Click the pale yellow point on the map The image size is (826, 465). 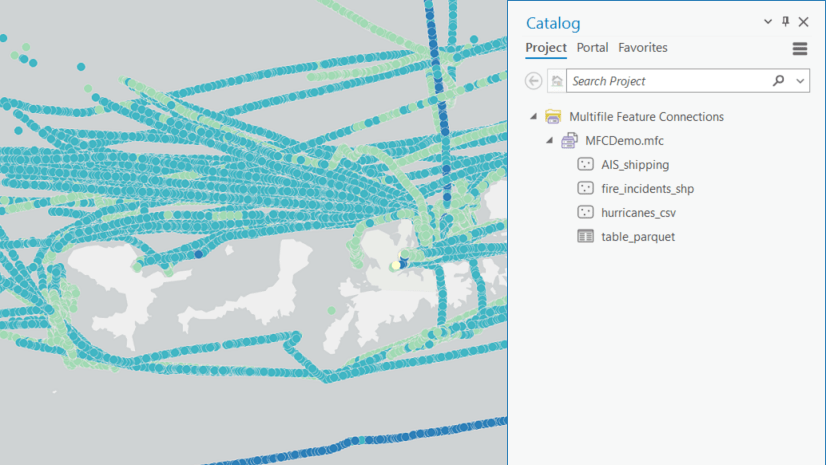pos(396,265)
